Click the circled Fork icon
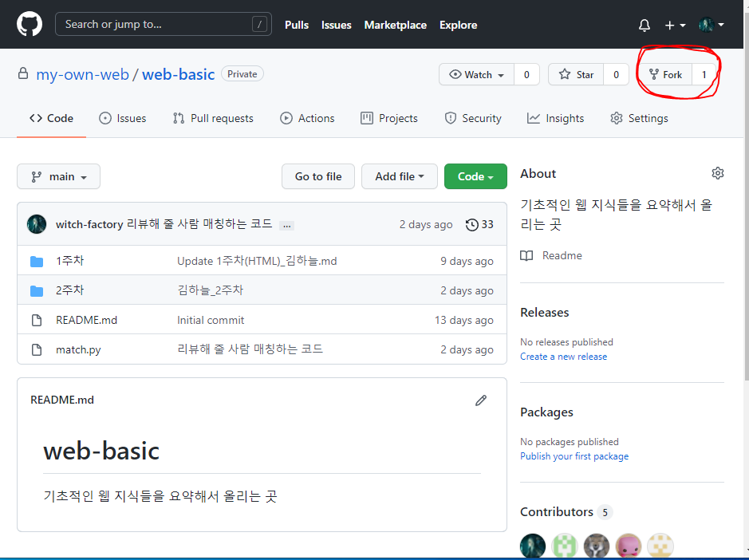 coord(653,73)
